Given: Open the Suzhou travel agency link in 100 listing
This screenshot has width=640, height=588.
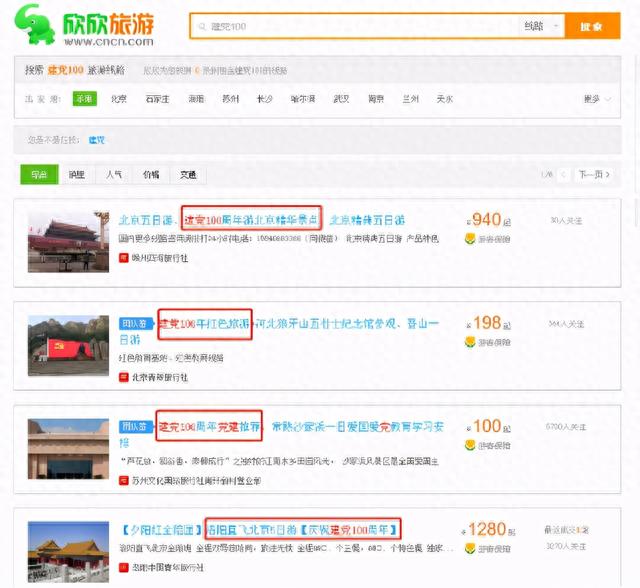Looking at the screenshot, I should (x=196, y=481).
